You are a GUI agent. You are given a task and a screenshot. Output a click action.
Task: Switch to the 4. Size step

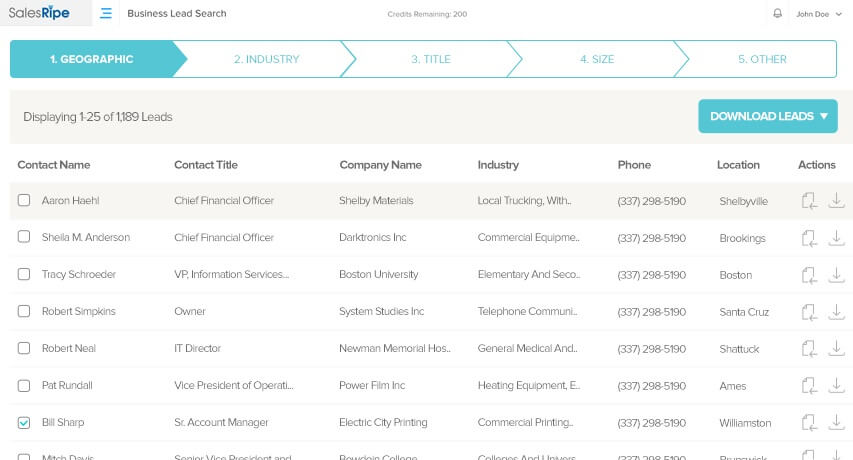point(597,59)
